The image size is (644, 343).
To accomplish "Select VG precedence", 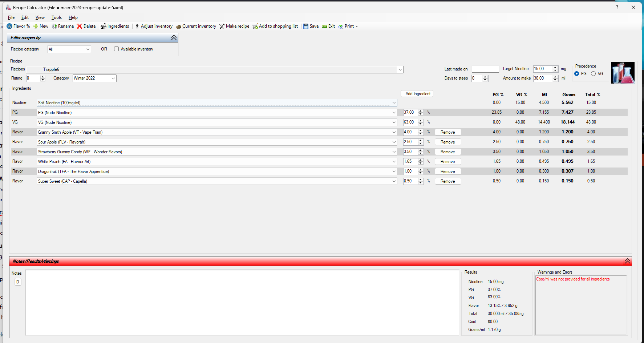I will tap(593, 74).
